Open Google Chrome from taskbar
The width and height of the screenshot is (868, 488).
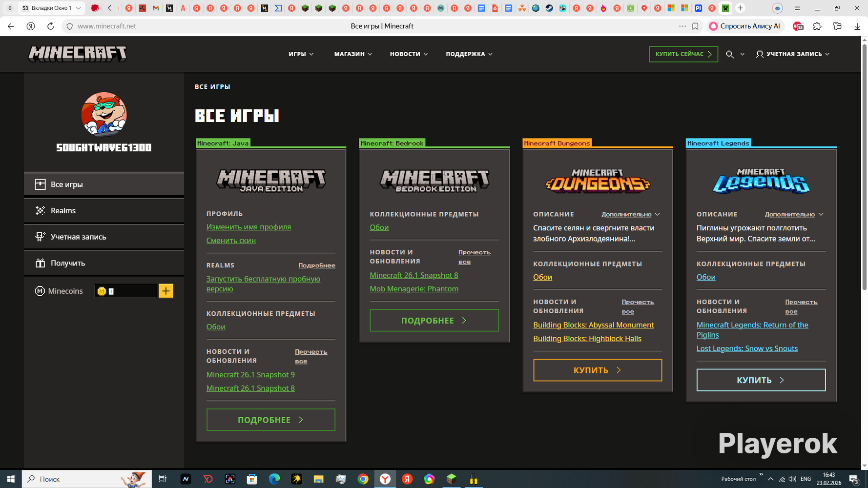pyautogui.click(x=363, y=479)
